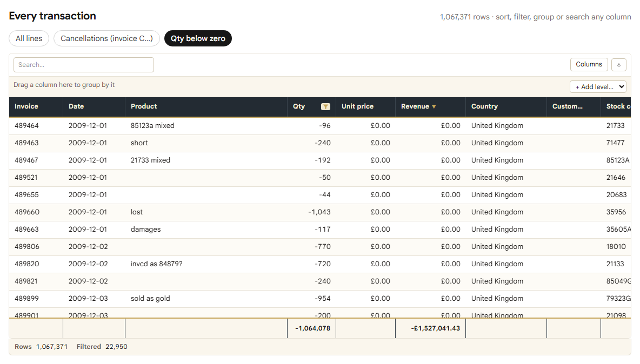Click the Qty column header label
Screen dimensions: 640x364
tap(299, 106)
